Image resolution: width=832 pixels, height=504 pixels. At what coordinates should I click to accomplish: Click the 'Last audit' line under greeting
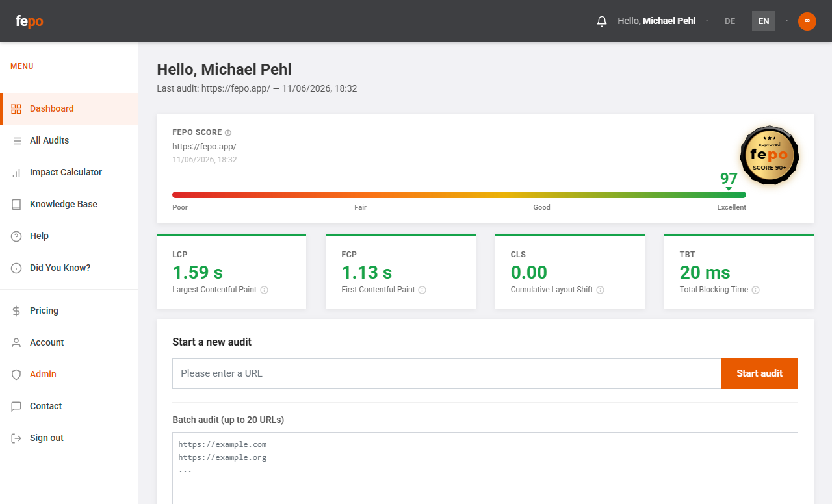click(257, 88)
